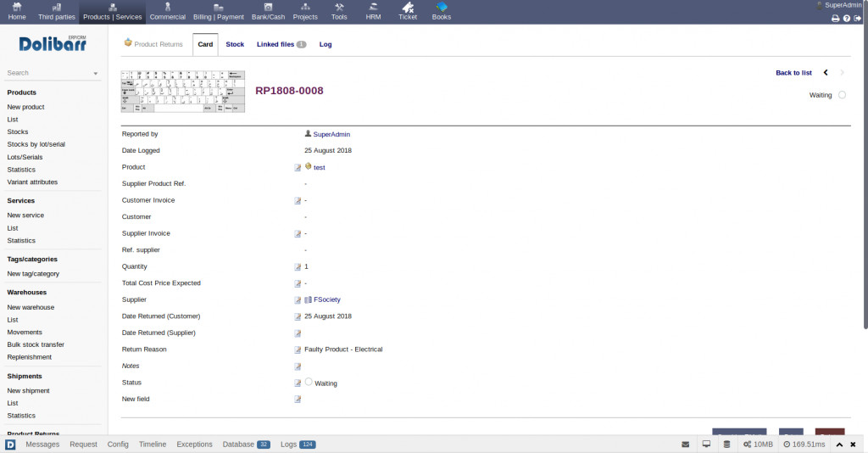Open debug bar Logs tab
The width and height of the screenshot is (868, 453).
(298, 445)
